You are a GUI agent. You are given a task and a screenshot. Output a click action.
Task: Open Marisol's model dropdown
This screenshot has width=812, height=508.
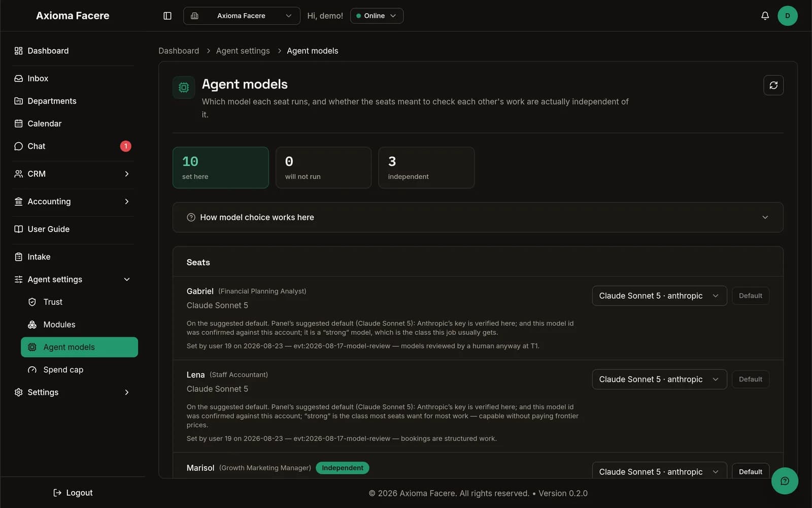(659, 470)
